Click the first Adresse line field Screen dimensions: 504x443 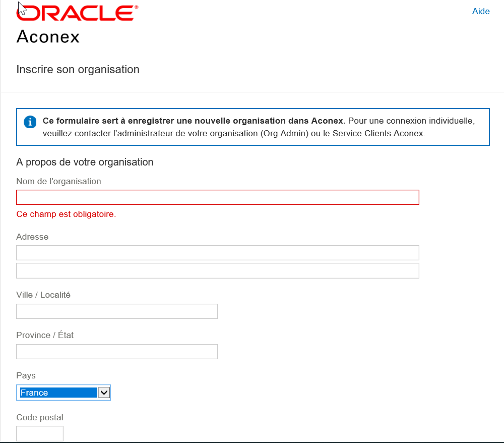tap(218, 253)
